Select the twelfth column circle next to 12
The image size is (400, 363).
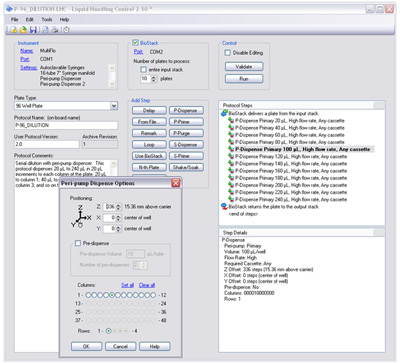153,295
